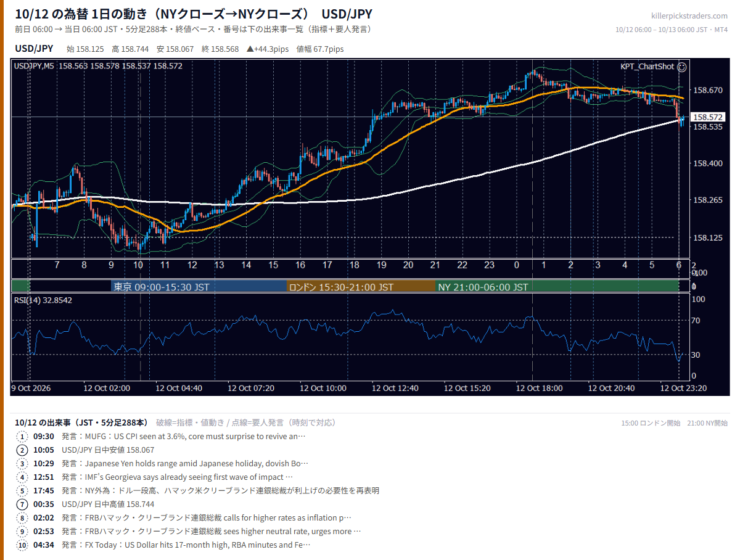Click the killerpickstraders.com site label
The width and height of the screenshot is (740, 560).
pyautogui.click(x=689, y=16)
